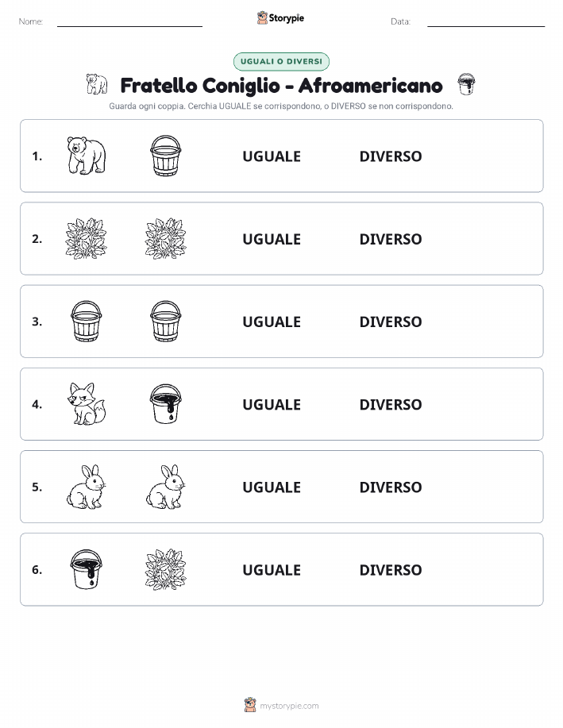
Task: Choose UGUALE for row 5
Action: pos(272,487)
